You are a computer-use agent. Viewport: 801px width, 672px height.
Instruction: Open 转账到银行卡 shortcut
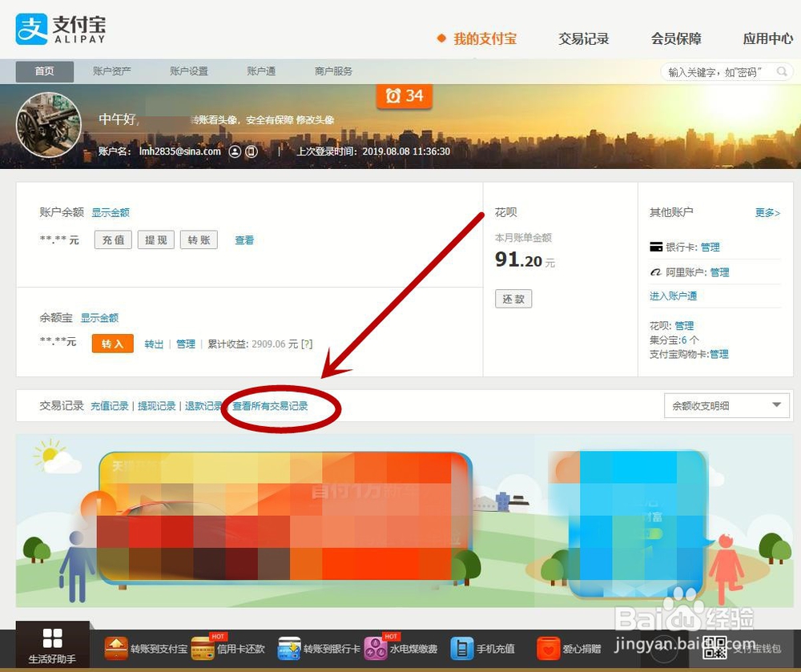[319, 649]
